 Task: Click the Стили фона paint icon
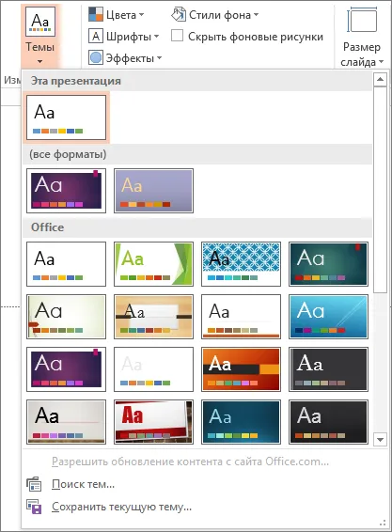pos(179,15)
